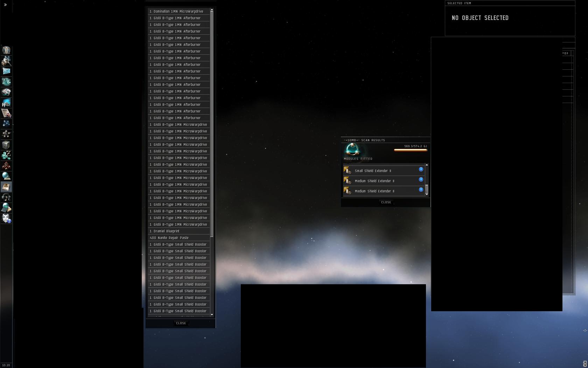Open the star constellation Map icon

(6, 124)
